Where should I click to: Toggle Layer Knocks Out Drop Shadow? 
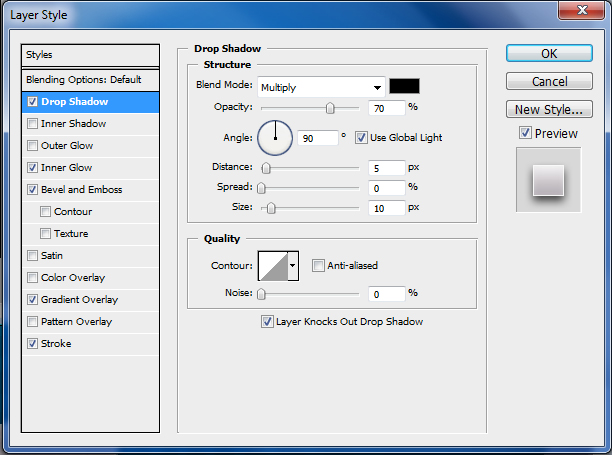[267, 322]
